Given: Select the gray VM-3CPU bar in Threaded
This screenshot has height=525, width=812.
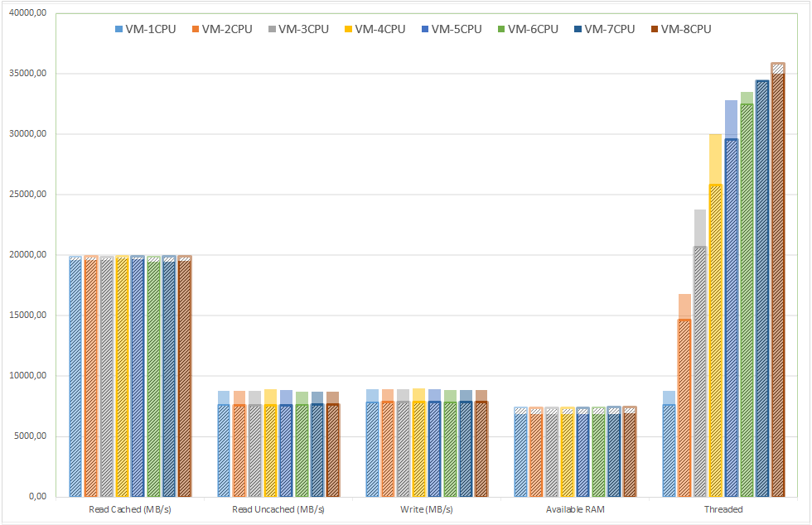Looking at the screenshot, I should point(700,354).
